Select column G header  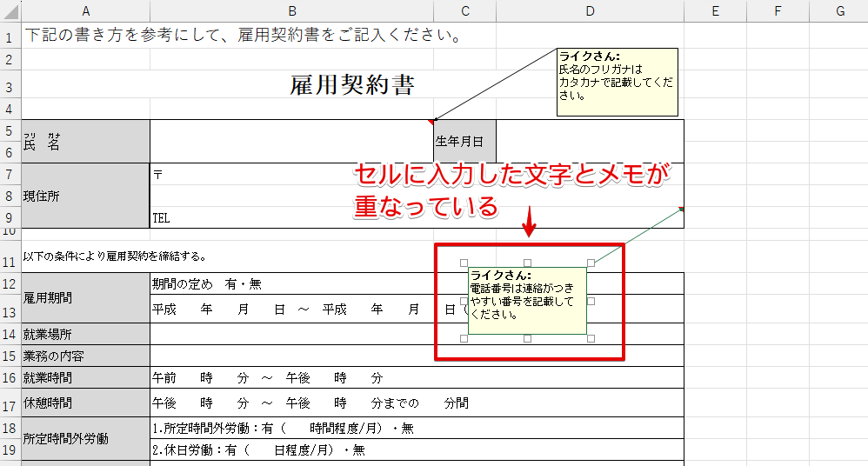point(840,10)
